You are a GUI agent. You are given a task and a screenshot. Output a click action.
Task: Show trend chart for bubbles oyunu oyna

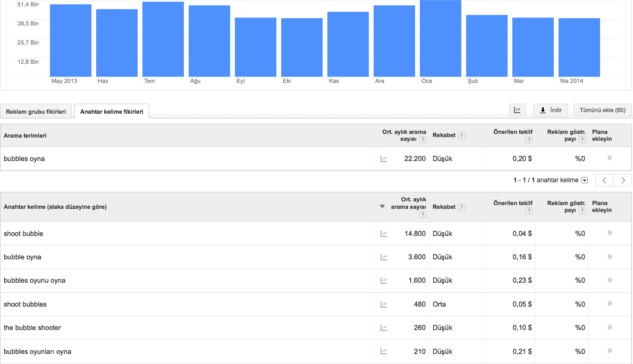(384, 281)
